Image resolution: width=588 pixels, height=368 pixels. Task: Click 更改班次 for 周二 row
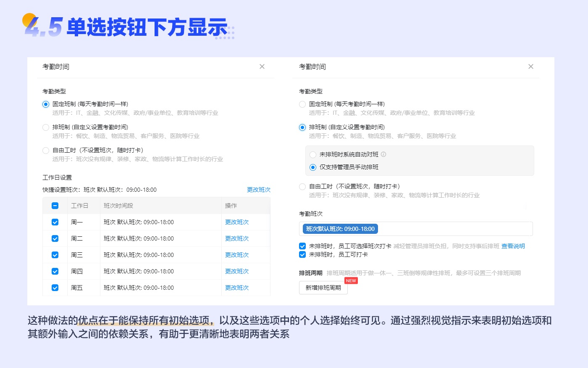237,238
